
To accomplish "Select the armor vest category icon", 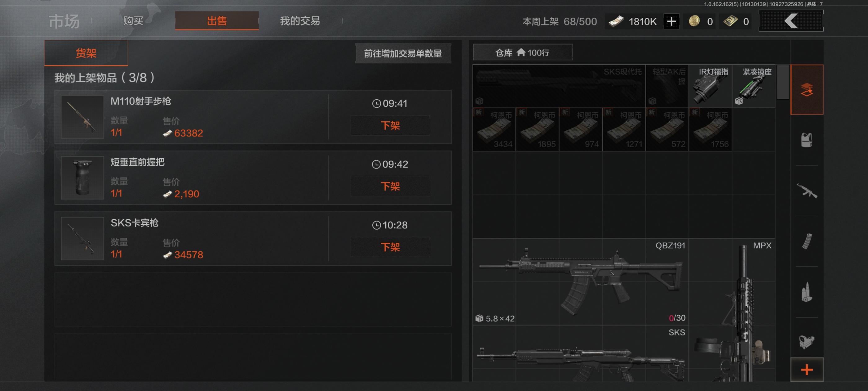I will 807,140.
